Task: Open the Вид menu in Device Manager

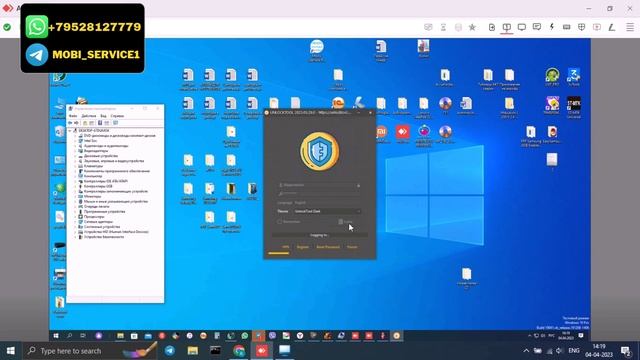Action: click(x=103, y=116)
